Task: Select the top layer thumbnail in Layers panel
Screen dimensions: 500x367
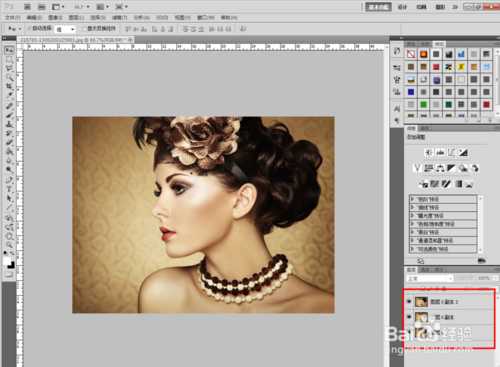Action: (421, 302)
